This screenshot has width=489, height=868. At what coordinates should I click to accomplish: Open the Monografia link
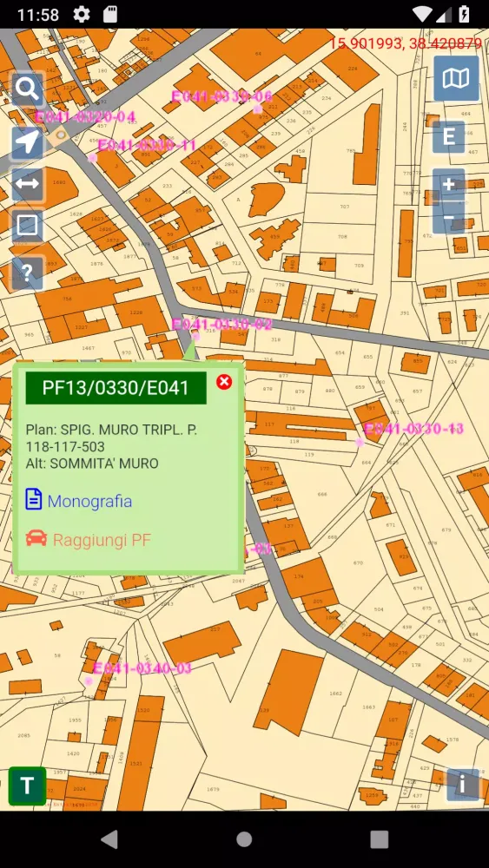[x=89, y=501]
